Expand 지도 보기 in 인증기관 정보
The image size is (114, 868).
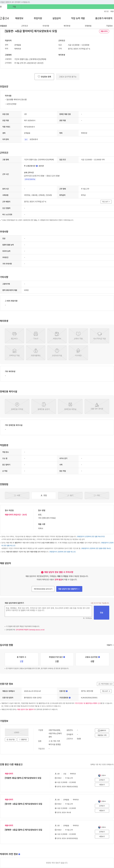[106, 691]
